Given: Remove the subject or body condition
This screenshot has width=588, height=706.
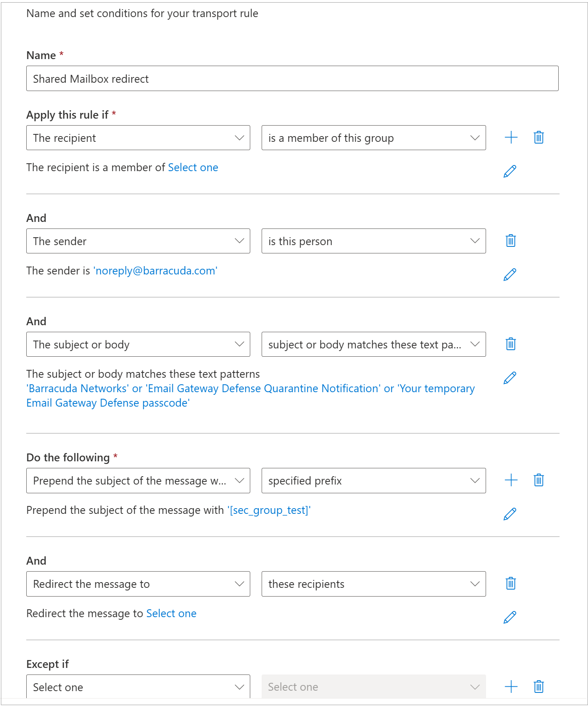Looking at the screenshot, I should [x=511, y=344].
